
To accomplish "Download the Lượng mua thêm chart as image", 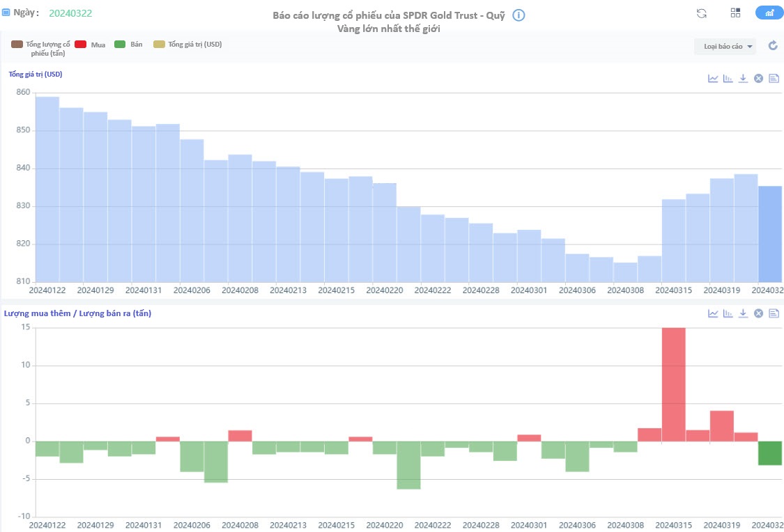I will click(743, 313).
